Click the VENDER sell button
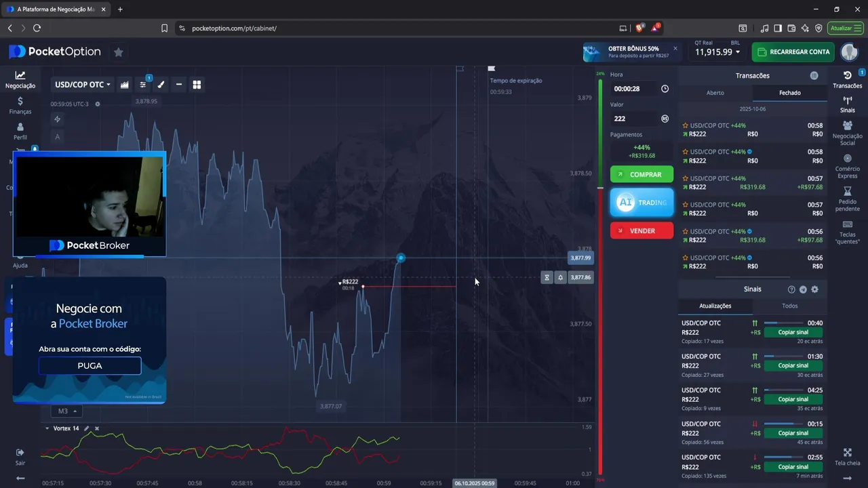This screenshot has height=488, width=868. tap(642, 230)
